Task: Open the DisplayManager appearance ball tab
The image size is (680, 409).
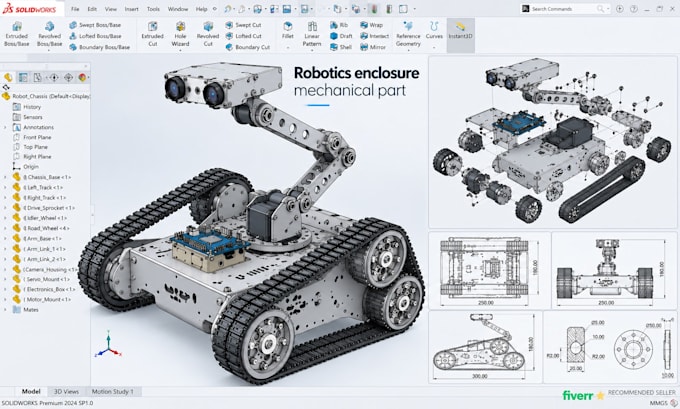Action: (x=82, y=78)
